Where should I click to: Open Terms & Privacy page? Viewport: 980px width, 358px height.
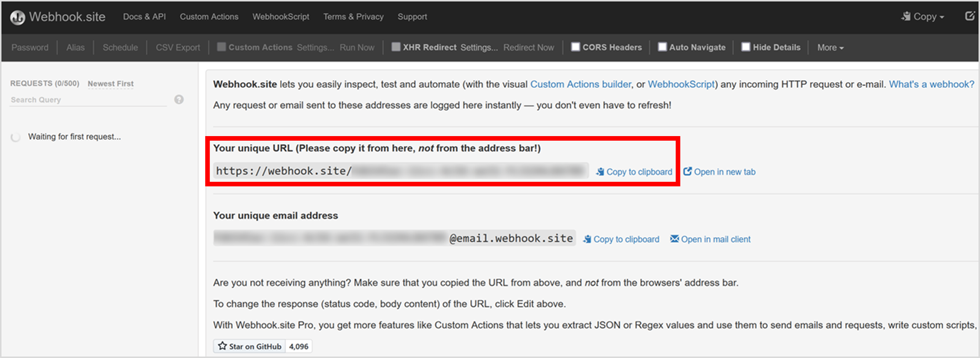pyautogui.click(x=353, y=17)
